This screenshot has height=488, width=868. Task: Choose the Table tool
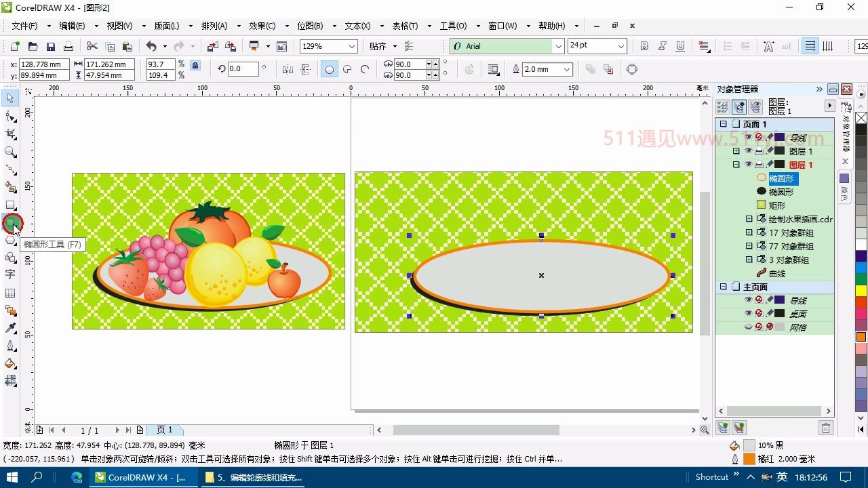[x=10, y=293]
